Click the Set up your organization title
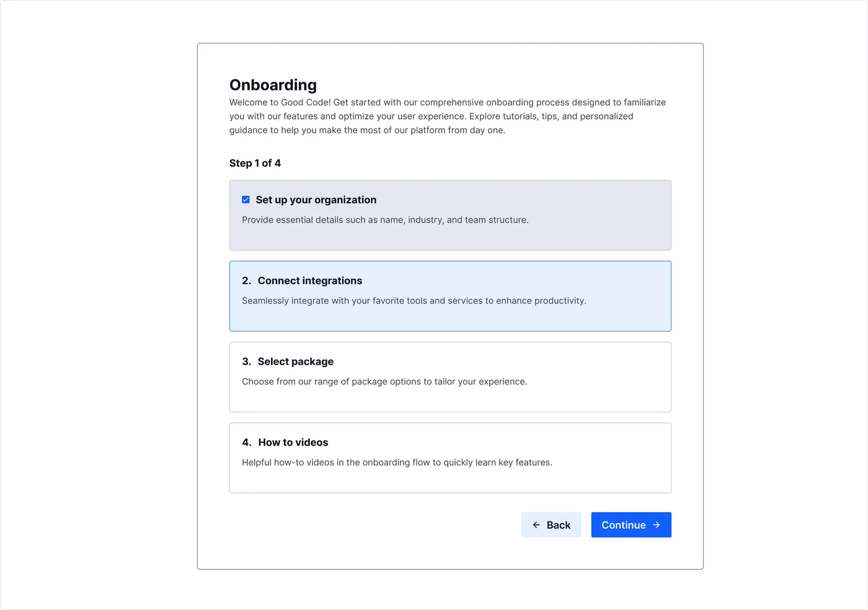Screen dimensions: 868x610 tap(316, 200)
